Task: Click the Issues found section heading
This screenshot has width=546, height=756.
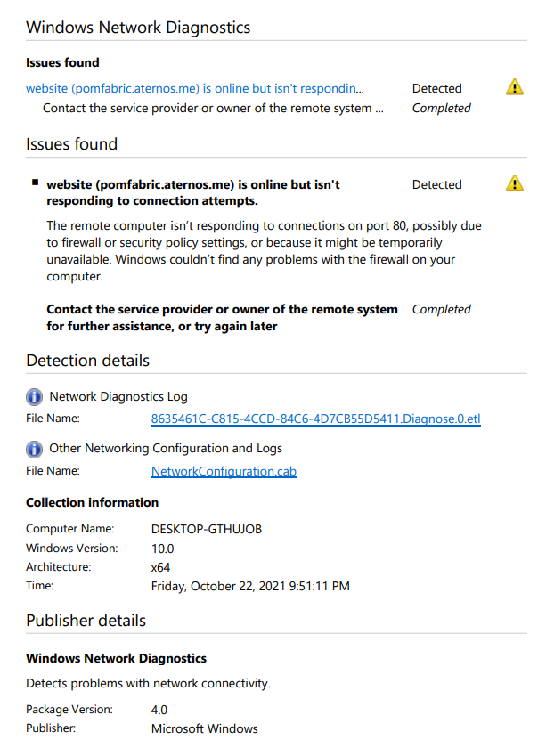Action: [72, 144]
